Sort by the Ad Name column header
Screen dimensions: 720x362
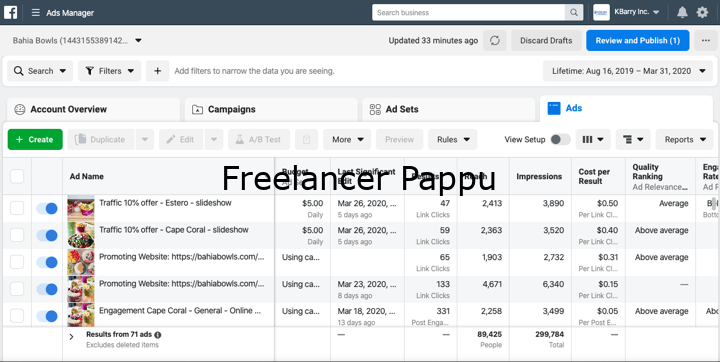[x=86, y=176]
